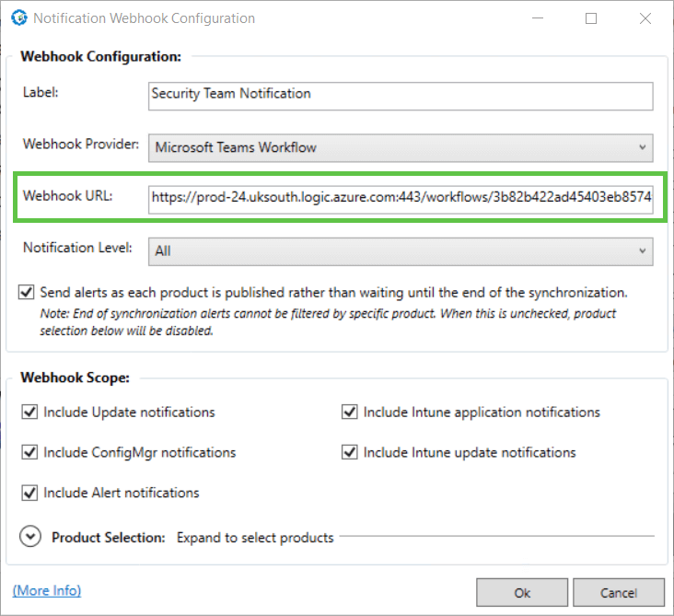Screen dimensions: 674x616
Task: Click into the Label text field
Action: 401,97
